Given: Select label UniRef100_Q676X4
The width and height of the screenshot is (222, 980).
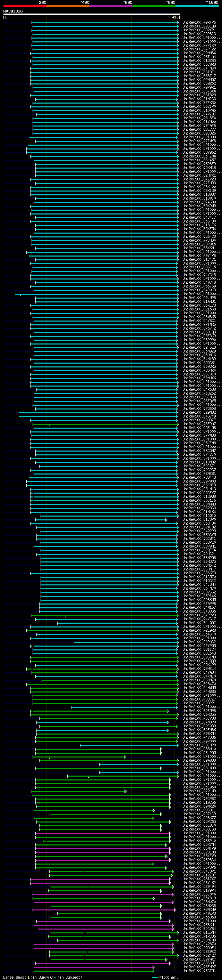Looking at the screenshot, I should click(199, 91).
